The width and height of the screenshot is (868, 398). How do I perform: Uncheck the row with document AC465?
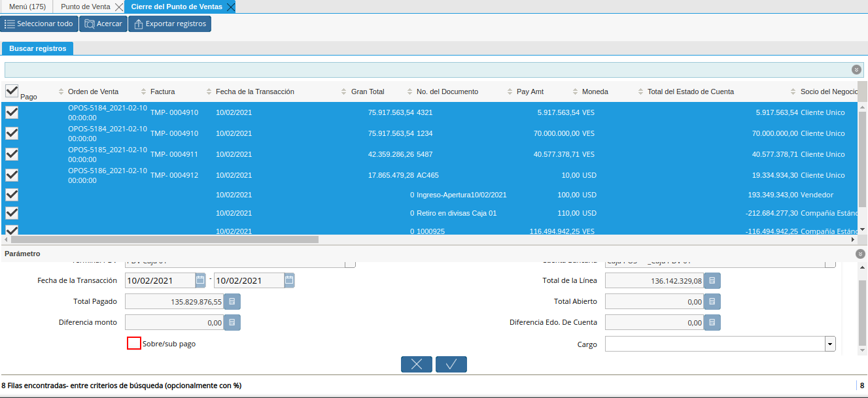click(12, 175)
